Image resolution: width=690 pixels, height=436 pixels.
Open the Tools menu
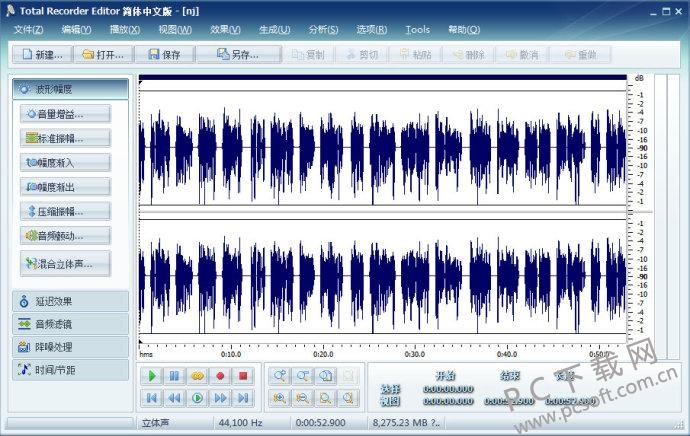tap(418, 29)
